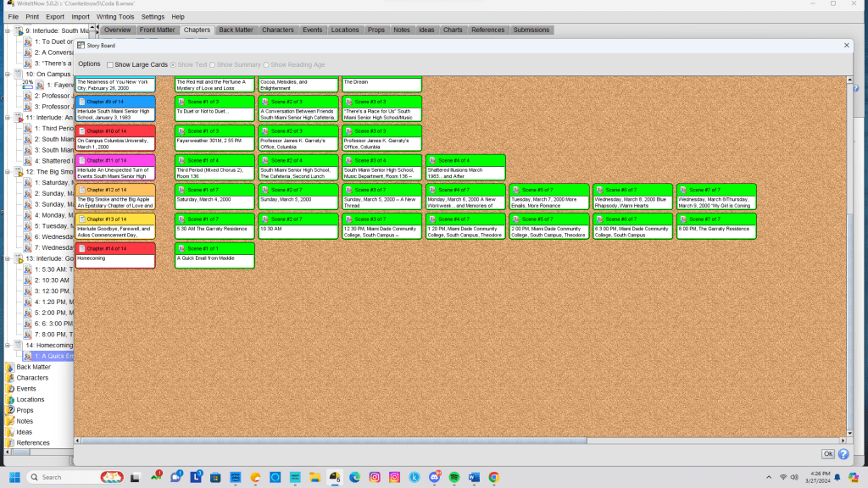Collapse chapter 11 Interlude tree node
This screenshot has height=488, width=868.
[8, 118]
